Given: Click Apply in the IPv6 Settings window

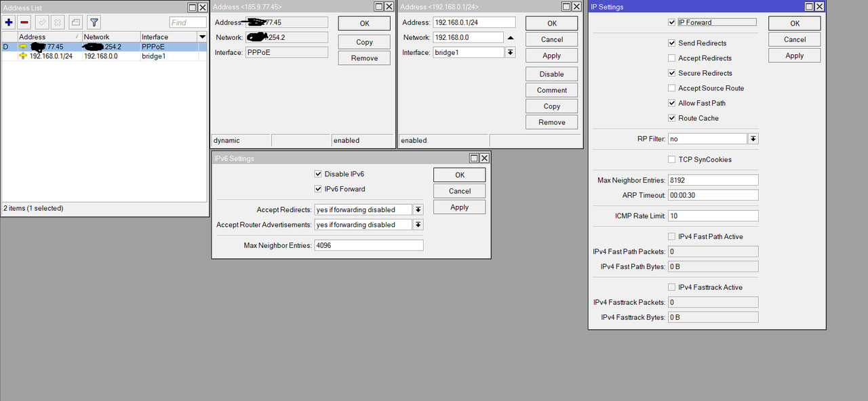Looking at the screenshot, I should tap(459, 207).
